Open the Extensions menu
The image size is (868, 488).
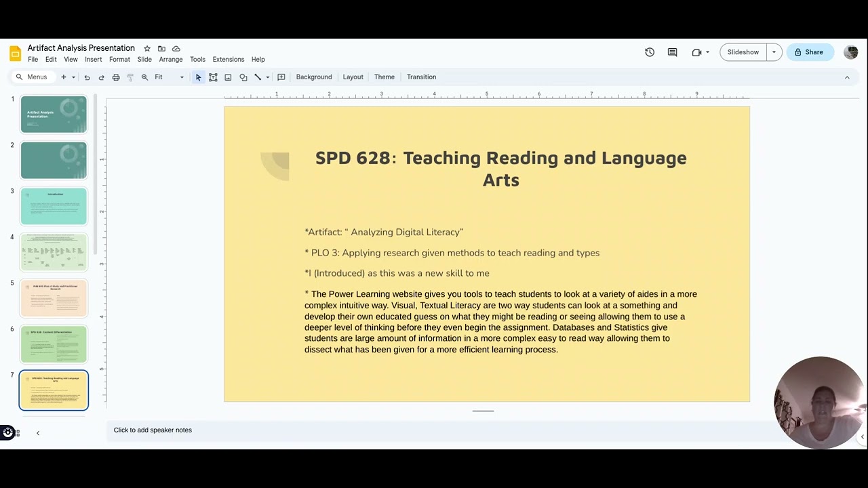coord(229,60)
